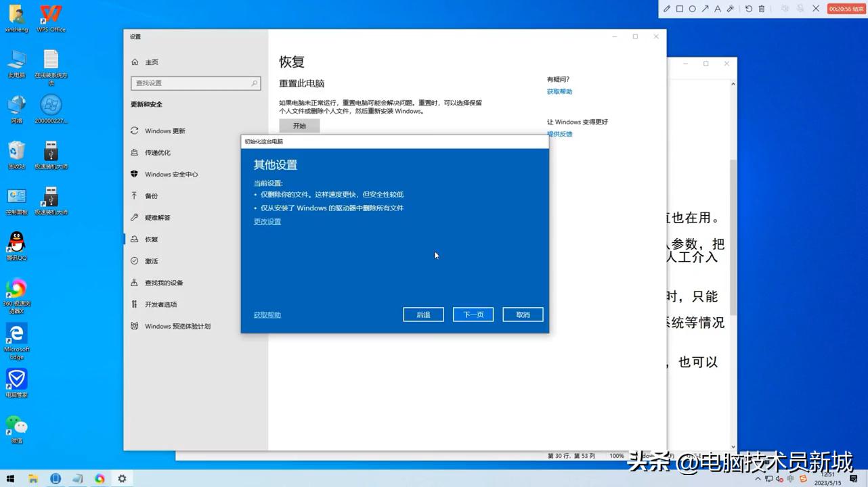Select the rectangle annotation tool

pos(680,9)
